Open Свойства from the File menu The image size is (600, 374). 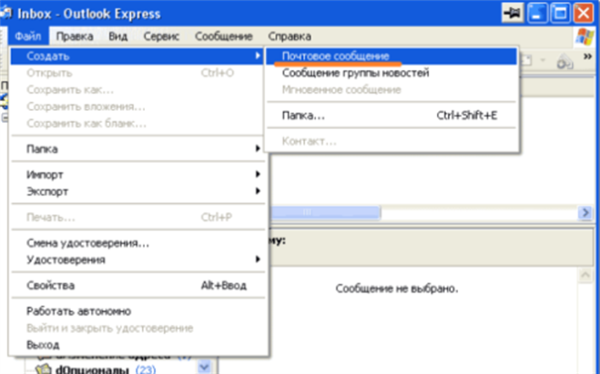[x=137, y=286]
